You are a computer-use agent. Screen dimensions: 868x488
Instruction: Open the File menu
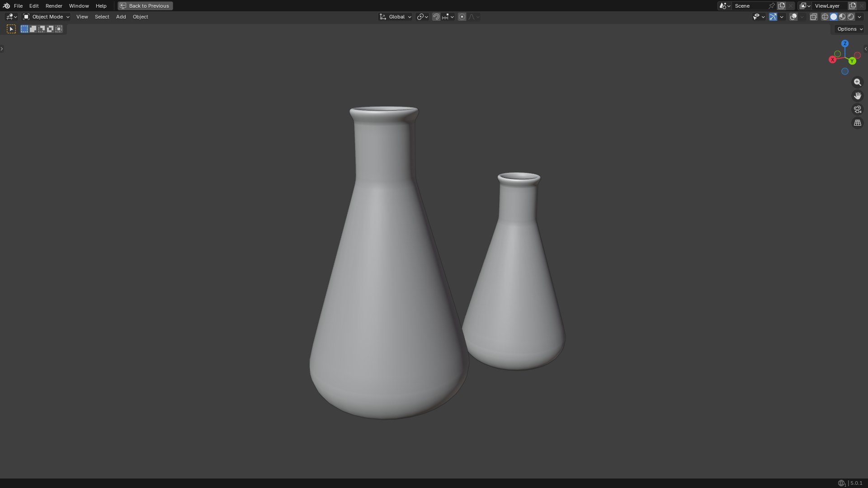click(18, 6)
